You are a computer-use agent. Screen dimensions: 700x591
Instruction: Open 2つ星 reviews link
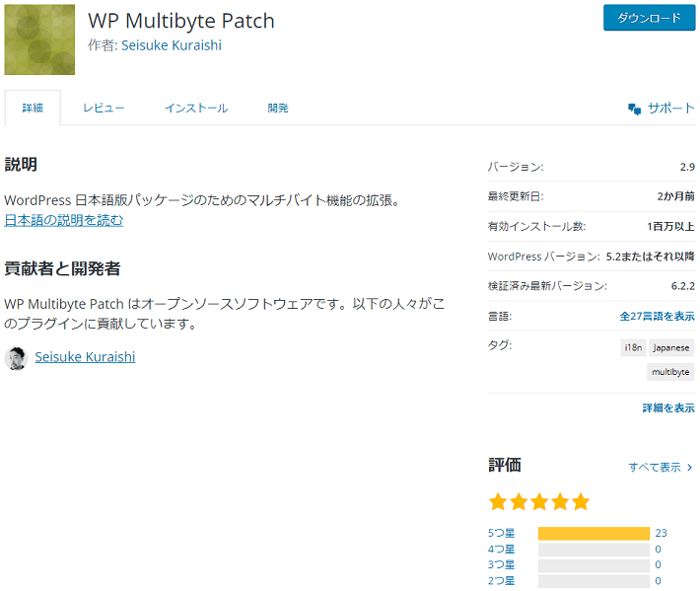click(502, 581)
